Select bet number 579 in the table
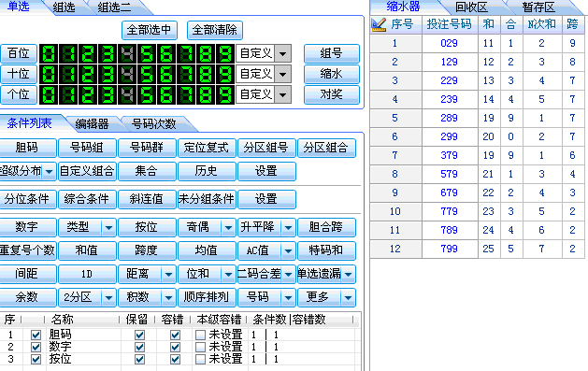Viewport: 588px width, 371px height. (x=450, y=174)
